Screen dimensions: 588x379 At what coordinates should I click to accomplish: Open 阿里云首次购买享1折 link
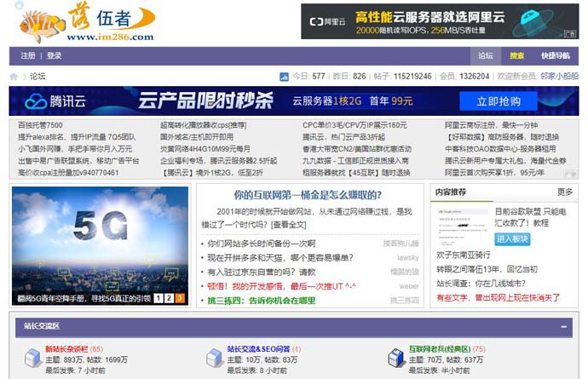click(x=494, y=173)
